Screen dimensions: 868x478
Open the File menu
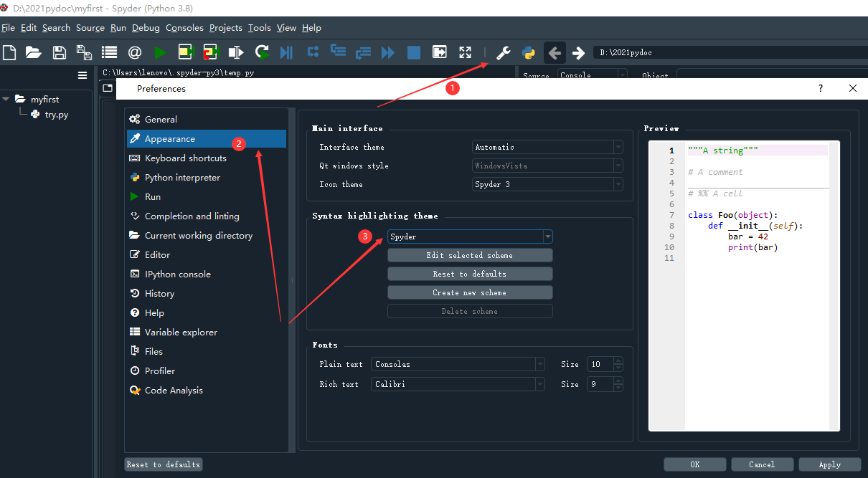click(8, 28)
